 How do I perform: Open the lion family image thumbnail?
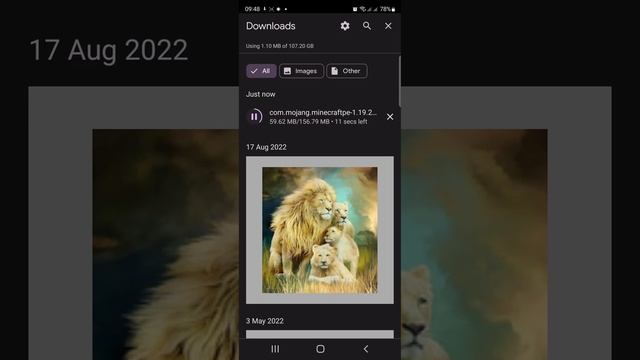(x=320, y=230)
